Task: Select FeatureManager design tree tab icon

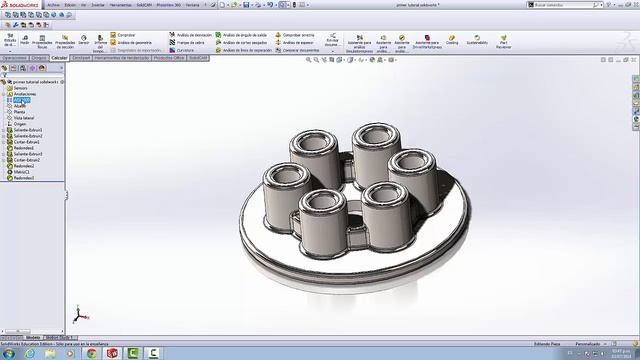Action: [x=4, y=68]
